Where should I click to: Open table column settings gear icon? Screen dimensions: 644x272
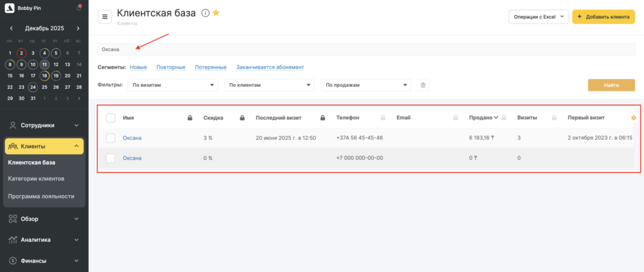633,118
